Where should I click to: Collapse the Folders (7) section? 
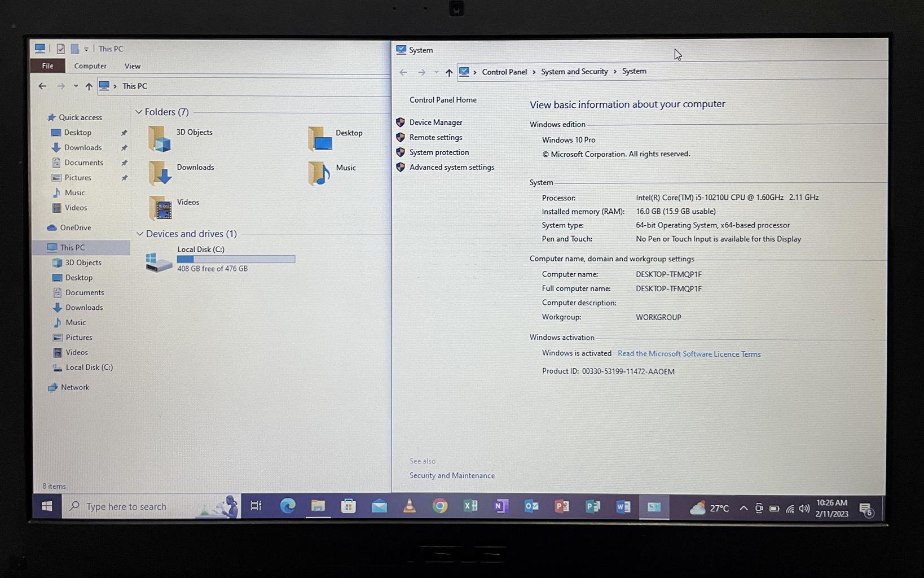(139, 112)
